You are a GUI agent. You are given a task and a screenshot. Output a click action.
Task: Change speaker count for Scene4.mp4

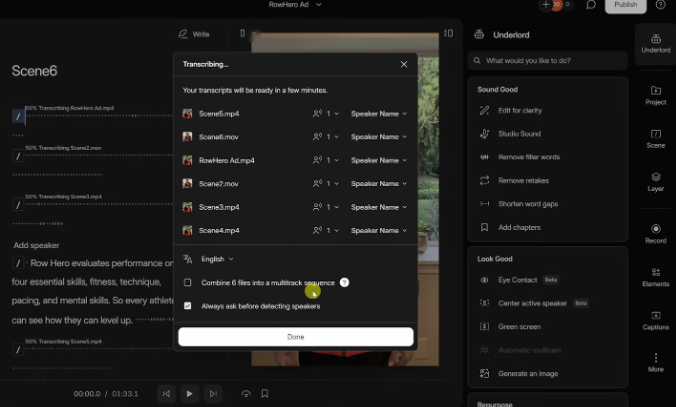(x=325, y=231)
